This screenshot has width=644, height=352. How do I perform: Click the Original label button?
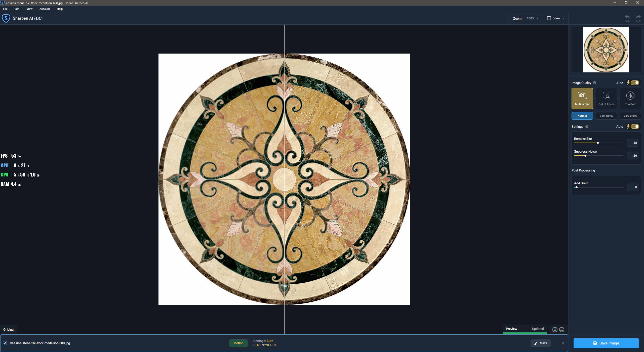(9, 329)
